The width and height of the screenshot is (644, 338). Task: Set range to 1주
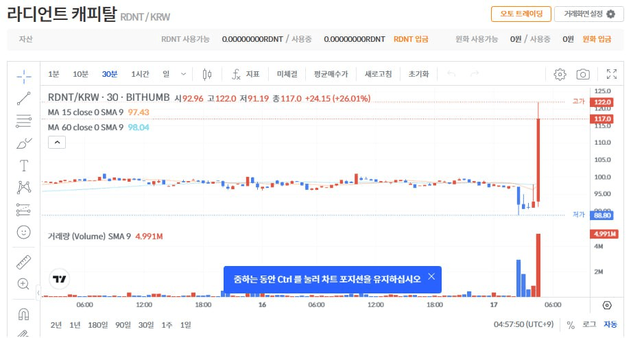click(x=167, y=325)
